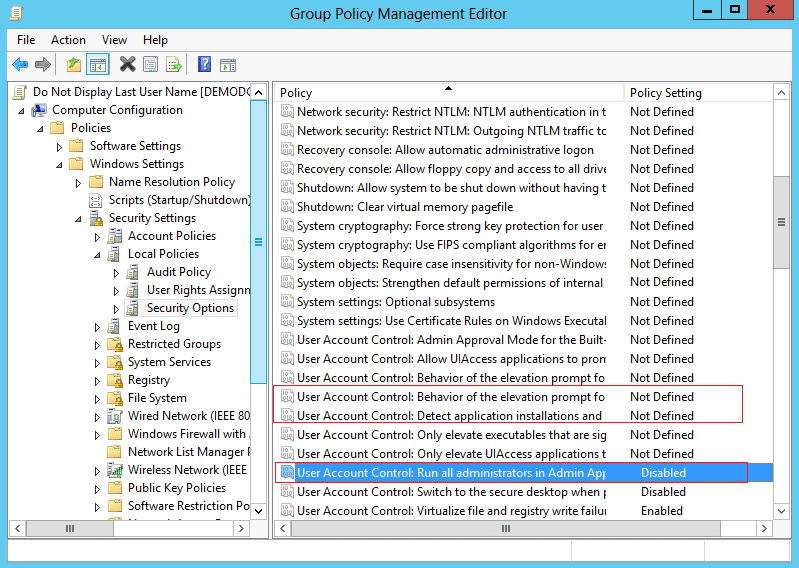799x568 pixels.
Task: Click the Export List toolbar icon
Action: click(x=174, y=65)
